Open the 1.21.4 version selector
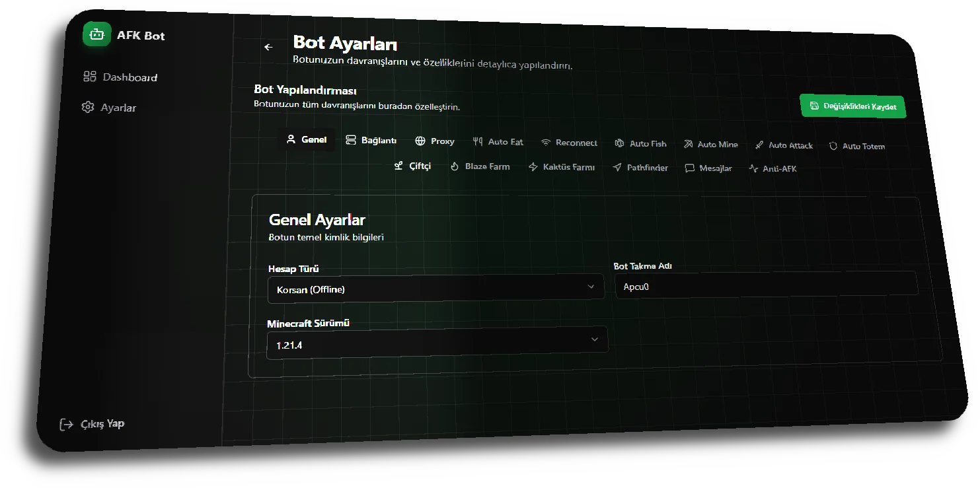This screenshot has width=980, height=488. (x=437, y=343)
